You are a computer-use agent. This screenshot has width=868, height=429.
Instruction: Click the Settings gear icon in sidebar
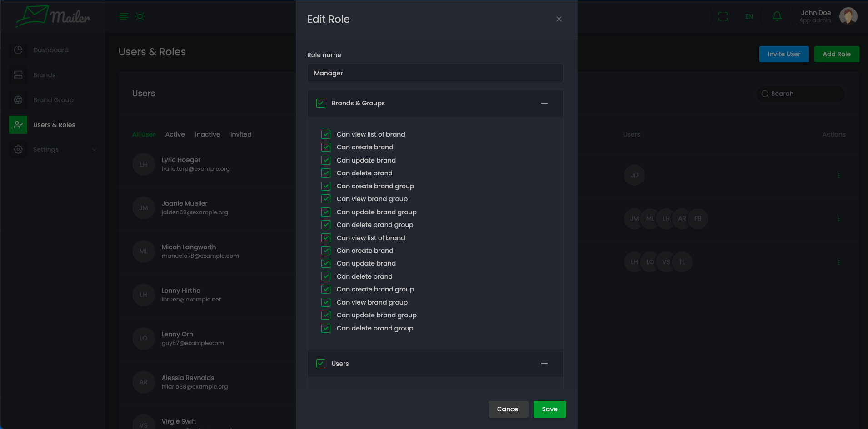coord(18,149)
